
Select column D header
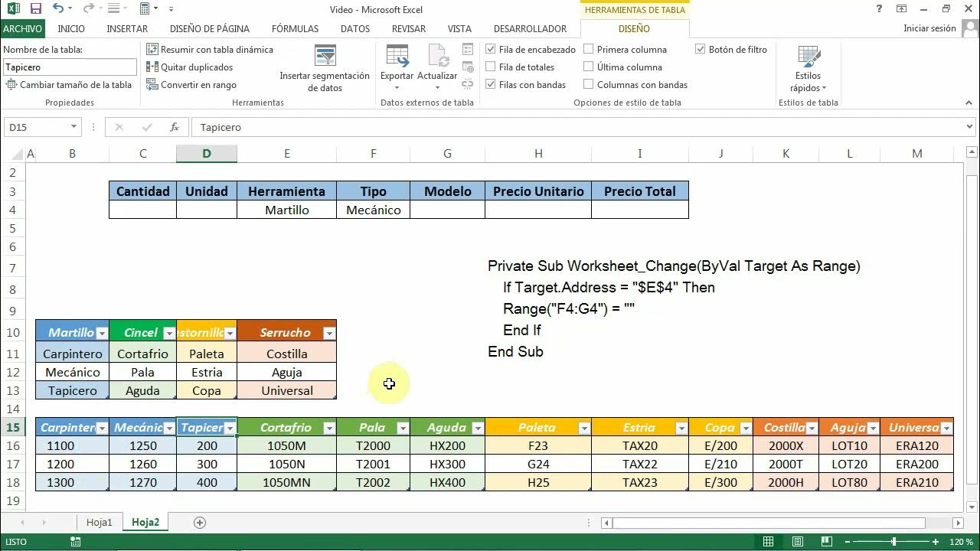click(207, 154)
